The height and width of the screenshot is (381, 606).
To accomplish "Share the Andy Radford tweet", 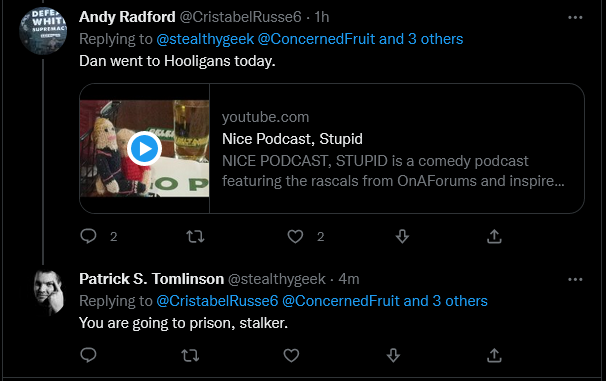I will [x=494, y=236].
